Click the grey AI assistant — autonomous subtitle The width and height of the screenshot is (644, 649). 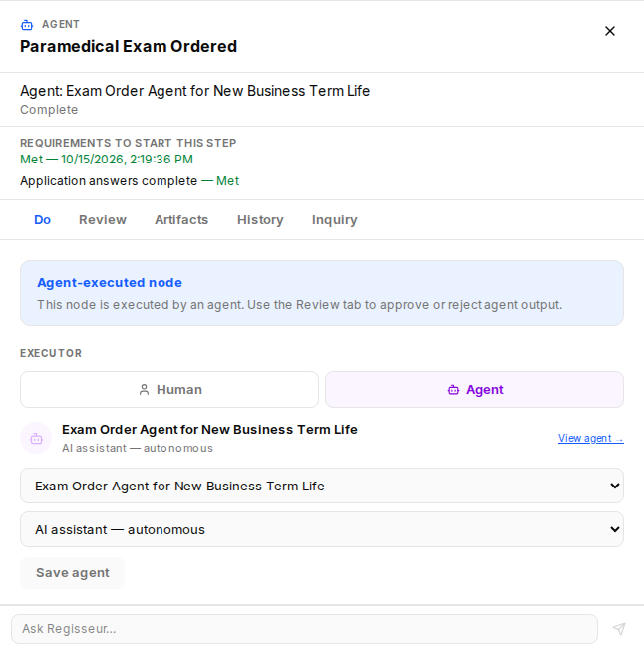pos(138,449)
